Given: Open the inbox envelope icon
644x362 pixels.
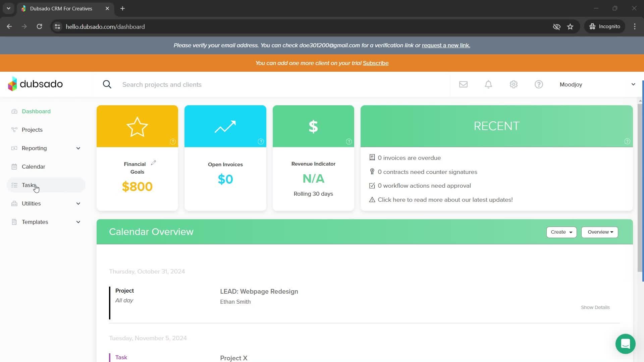Looking at the screenshot, I should (463, 84).
